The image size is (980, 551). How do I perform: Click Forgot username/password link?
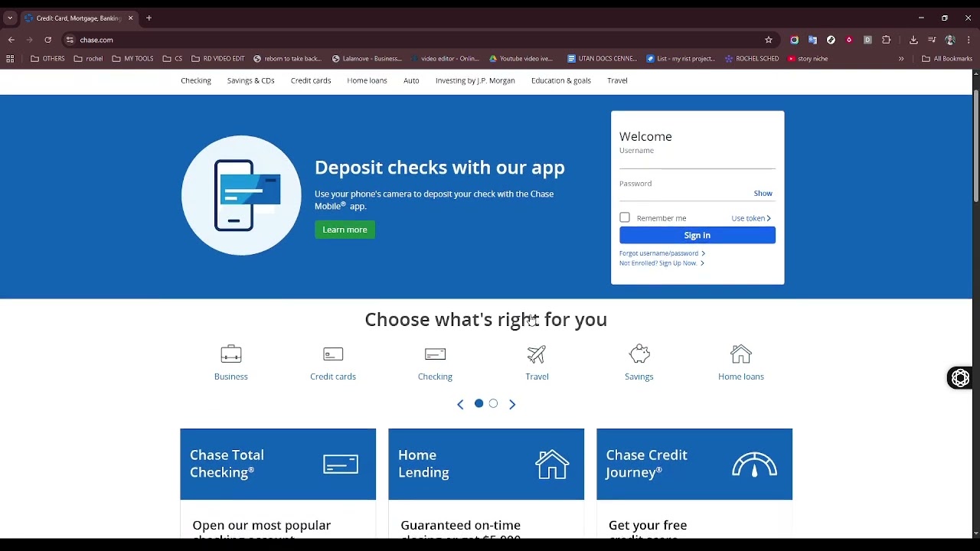[x=662, y=253]
